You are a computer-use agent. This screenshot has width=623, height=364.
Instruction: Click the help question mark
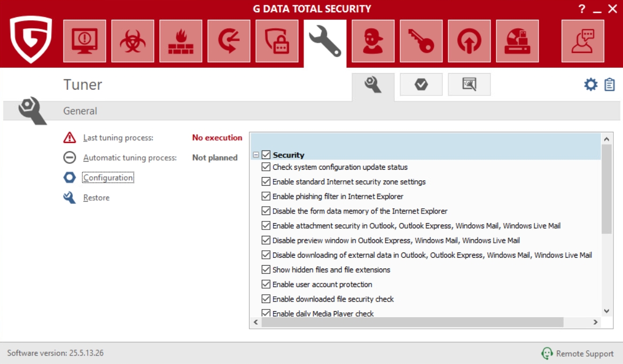pyautogui.click(x=582, y=9)
